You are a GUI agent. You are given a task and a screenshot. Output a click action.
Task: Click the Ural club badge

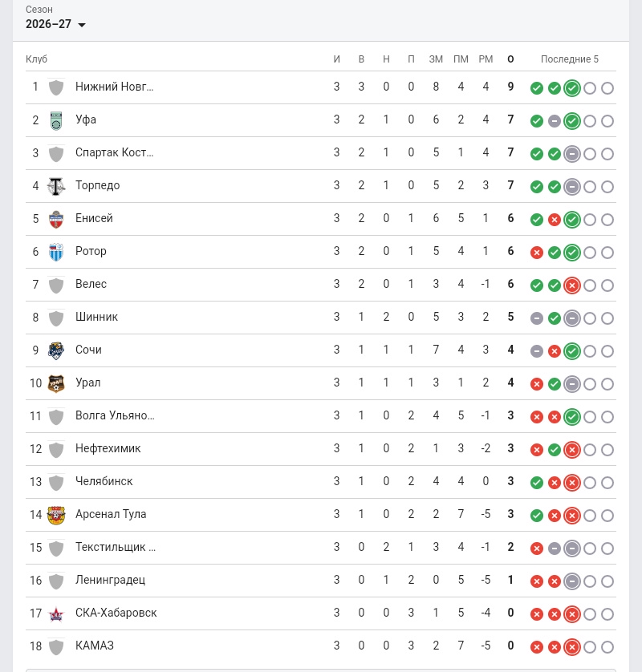56,383
